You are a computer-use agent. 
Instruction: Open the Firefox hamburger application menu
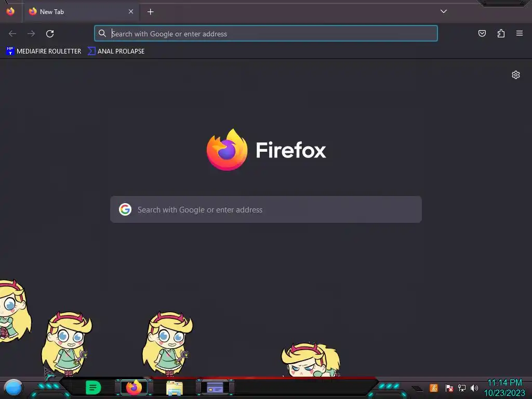pos(520,33)
